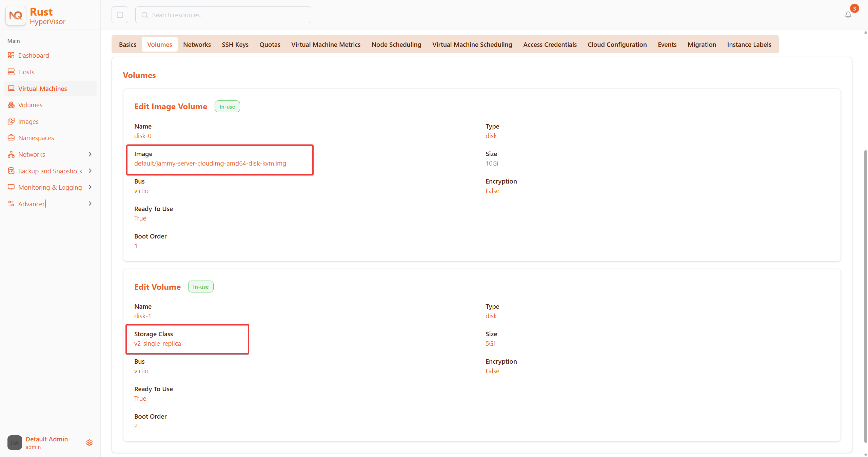868x457 pixels.
Task: Click the Advanced sliders icon
Action: 11,204
